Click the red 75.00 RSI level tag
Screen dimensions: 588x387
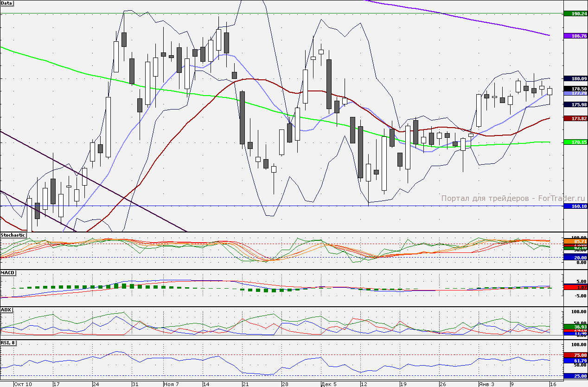pos(575,355)
